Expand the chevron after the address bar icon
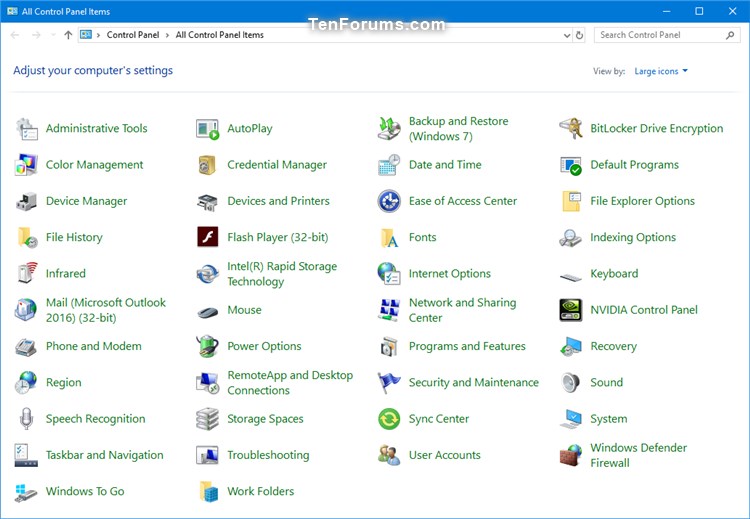Screen dimensions: 750x519 click(x=98, y=35)
